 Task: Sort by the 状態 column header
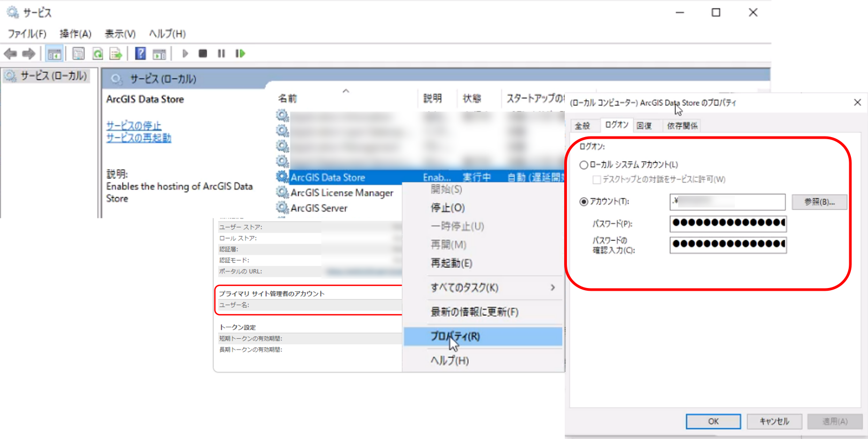[472, 99]
